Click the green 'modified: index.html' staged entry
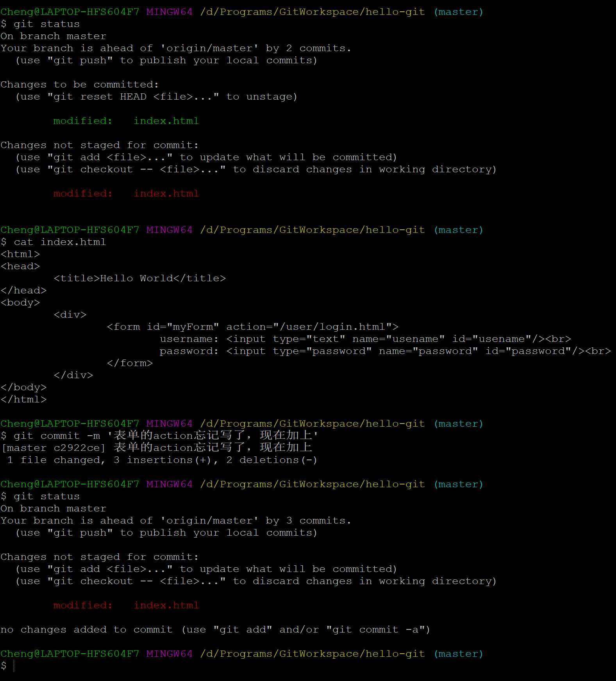616x681 pixels. (x=126, y=121)
